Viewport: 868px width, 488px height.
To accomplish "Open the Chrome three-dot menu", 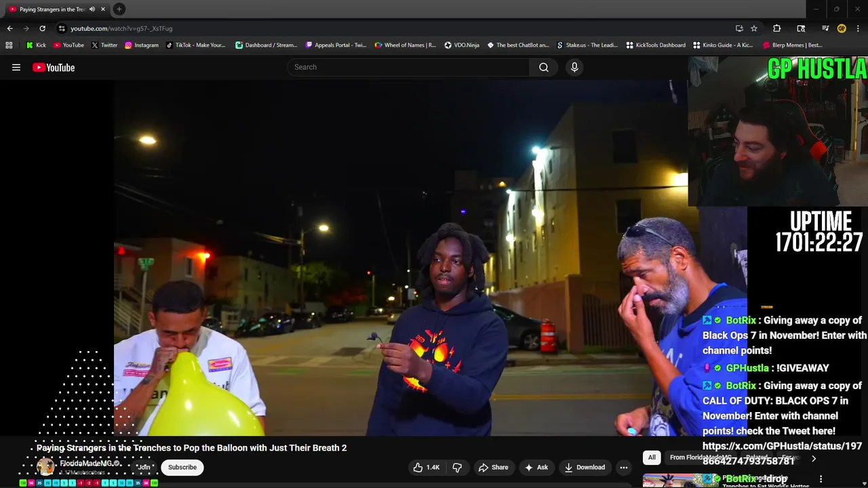I will click(x=859, y=28).
